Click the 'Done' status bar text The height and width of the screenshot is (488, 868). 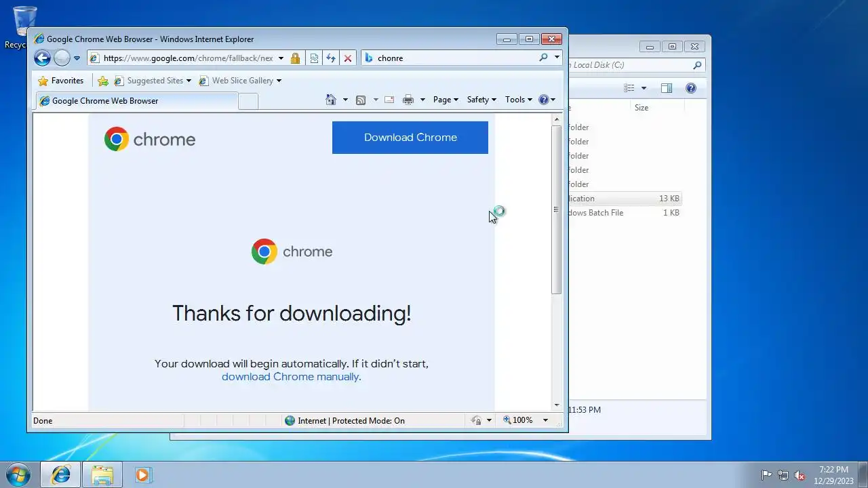43,421
